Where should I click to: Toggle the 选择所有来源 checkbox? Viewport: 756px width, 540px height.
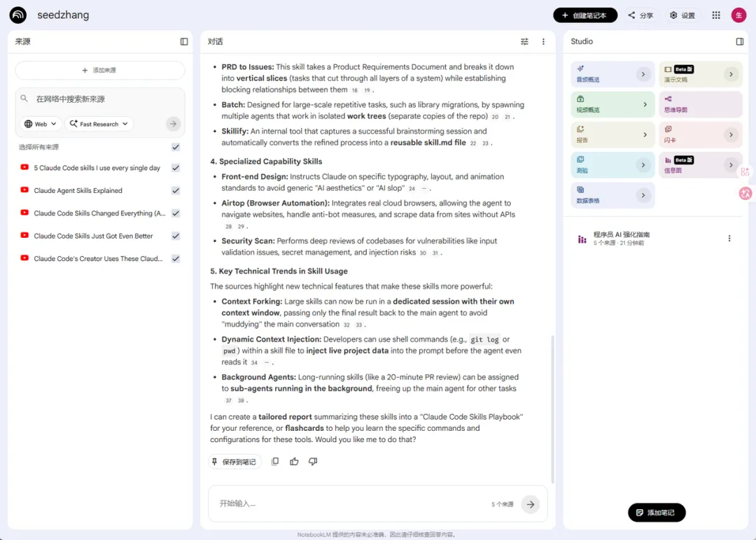point(176,147)
